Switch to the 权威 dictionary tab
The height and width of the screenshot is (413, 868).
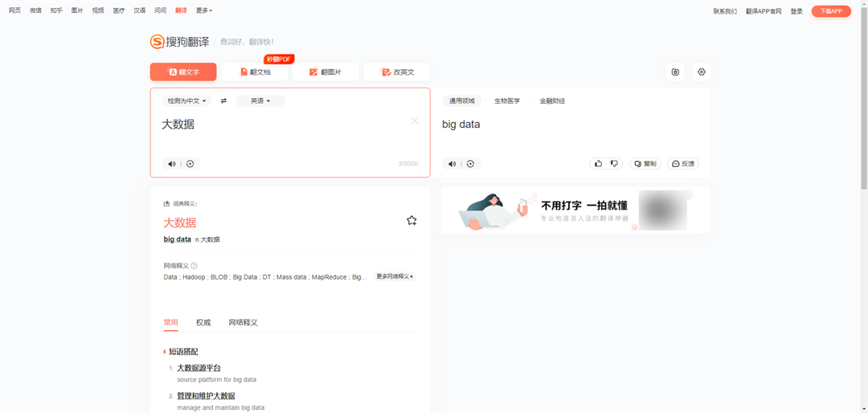click(x=203, y=322)
